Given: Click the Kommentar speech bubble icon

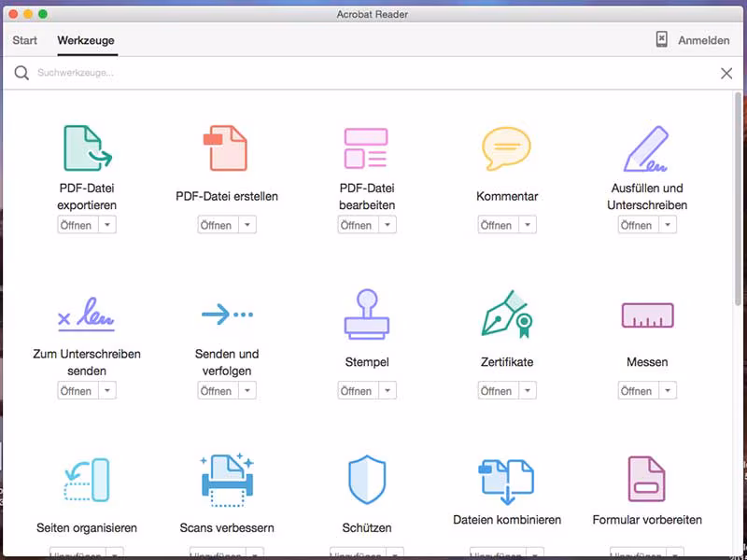Looking at the screenshot, I should pyautogui.click(x=506, y=148).
